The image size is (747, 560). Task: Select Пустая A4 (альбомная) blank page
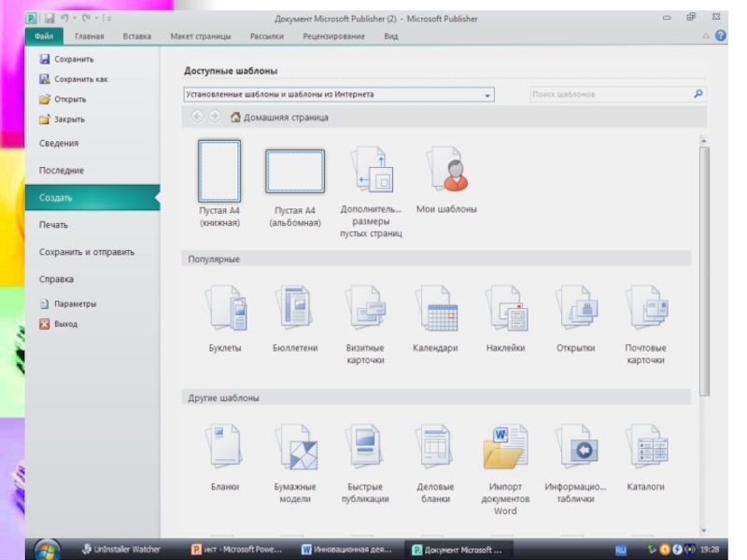click(x=295, y=172)
